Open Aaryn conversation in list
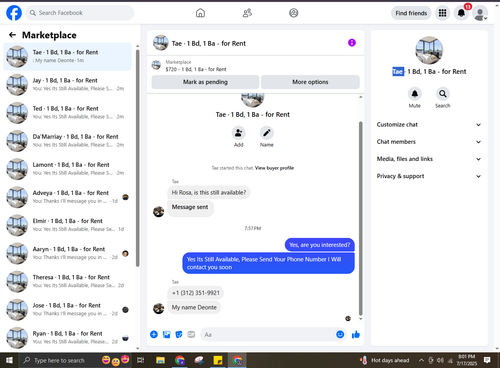The width and height of the screenshot is (500, 368). point(68,253)
